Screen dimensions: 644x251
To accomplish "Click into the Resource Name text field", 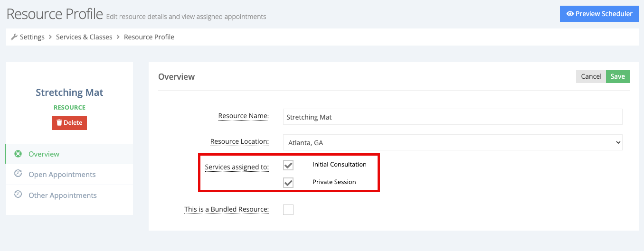I will 453,117.
